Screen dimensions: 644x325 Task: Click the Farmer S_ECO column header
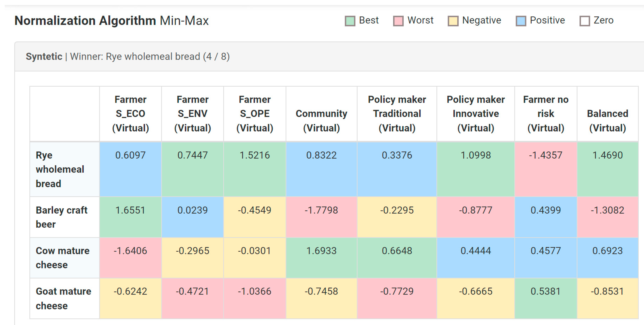point(130,114)
